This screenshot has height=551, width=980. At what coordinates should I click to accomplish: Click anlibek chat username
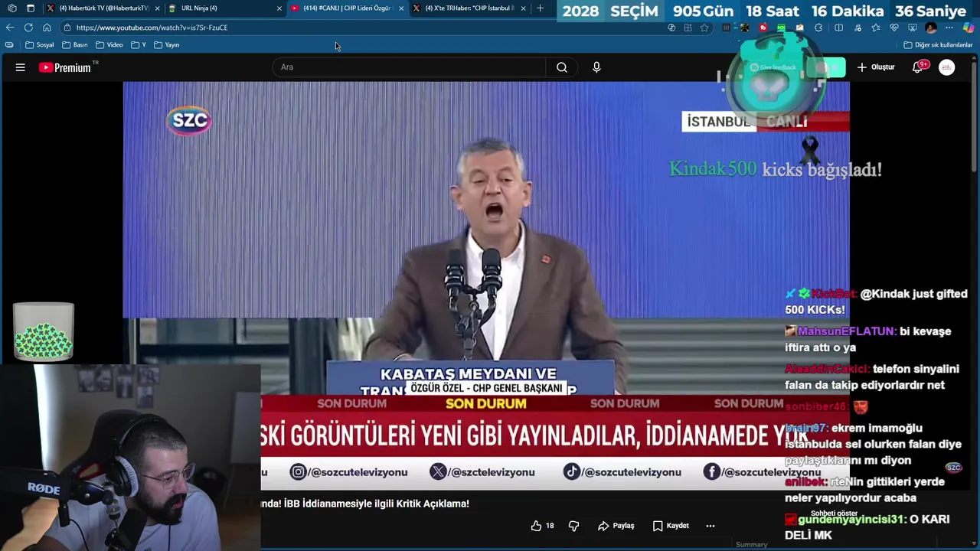click(x=805, y=482)
